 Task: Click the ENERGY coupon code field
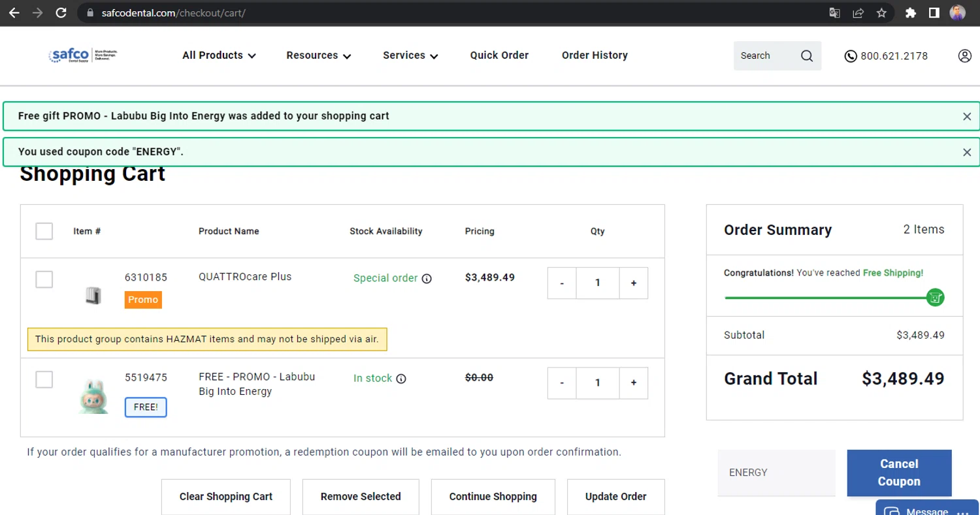tap(776, 473)
